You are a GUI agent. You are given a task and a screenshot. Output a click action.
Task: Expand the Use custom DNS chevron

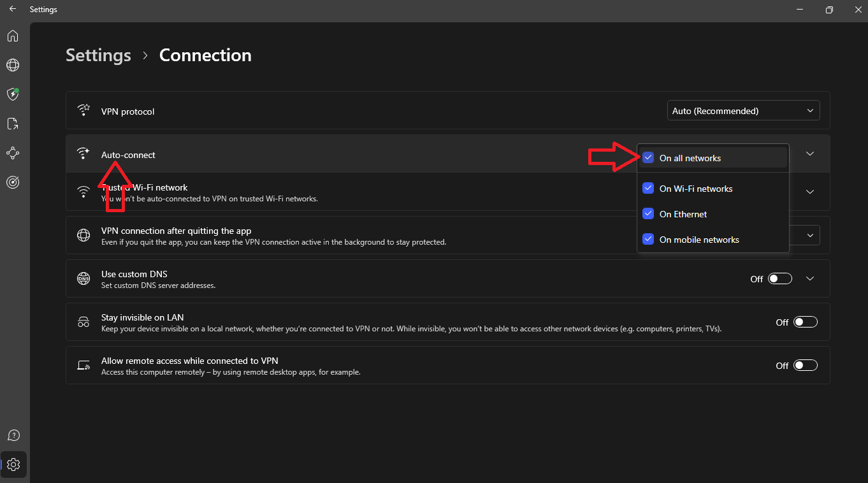click(x=810, y=278)
